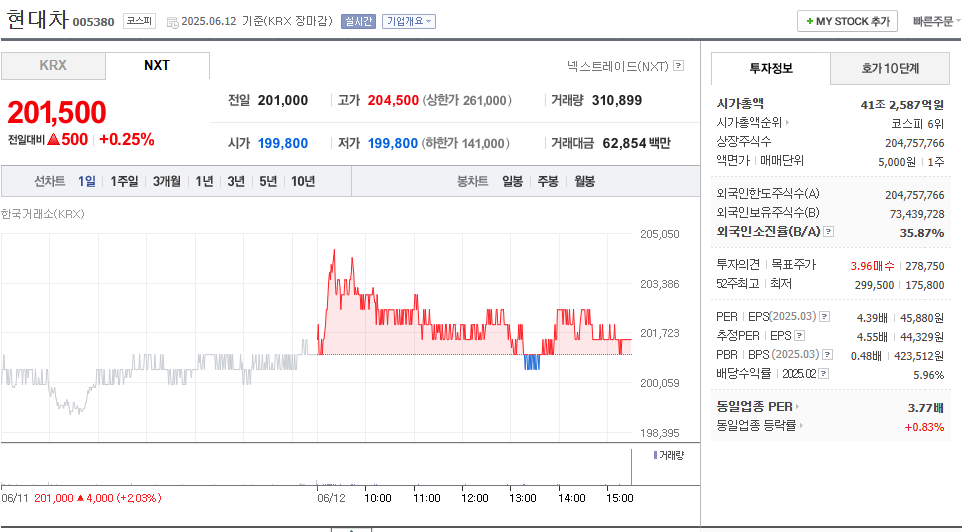Click the sector change rate +0.83%
The height and width of the screenshot is (532, 965).
924,427
